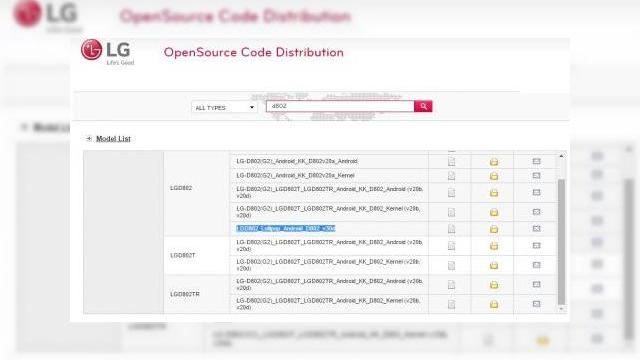
Task: Click envelope icon for the Lollipop D802 row
Action: (536, 229)
